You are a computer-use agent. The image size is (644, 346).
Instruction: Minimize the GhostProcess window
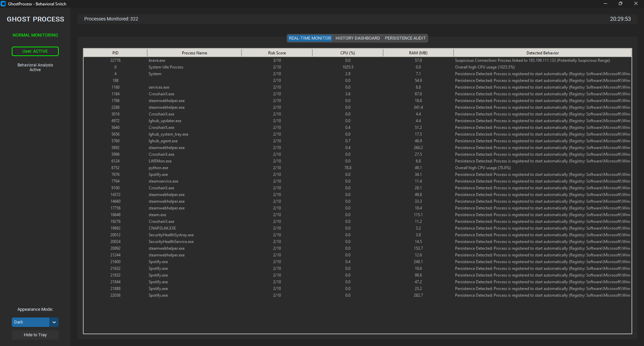coord(605,4)
